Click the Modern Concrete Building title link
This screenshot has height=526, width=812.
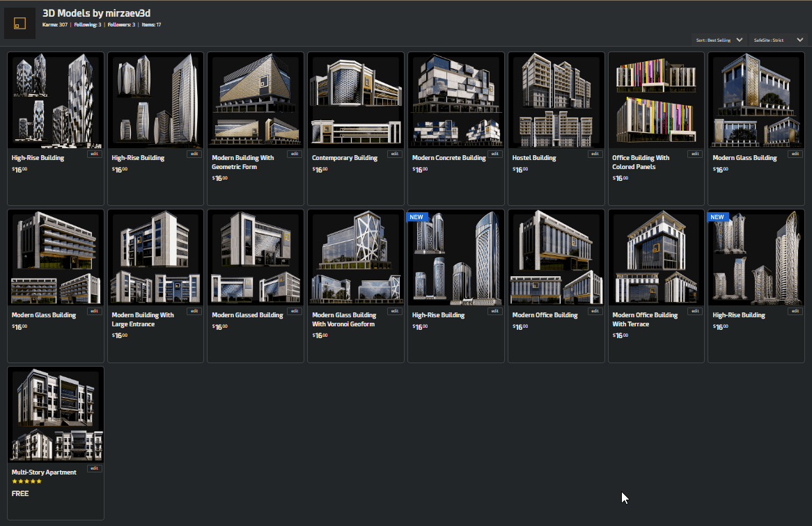click(448, 158)
